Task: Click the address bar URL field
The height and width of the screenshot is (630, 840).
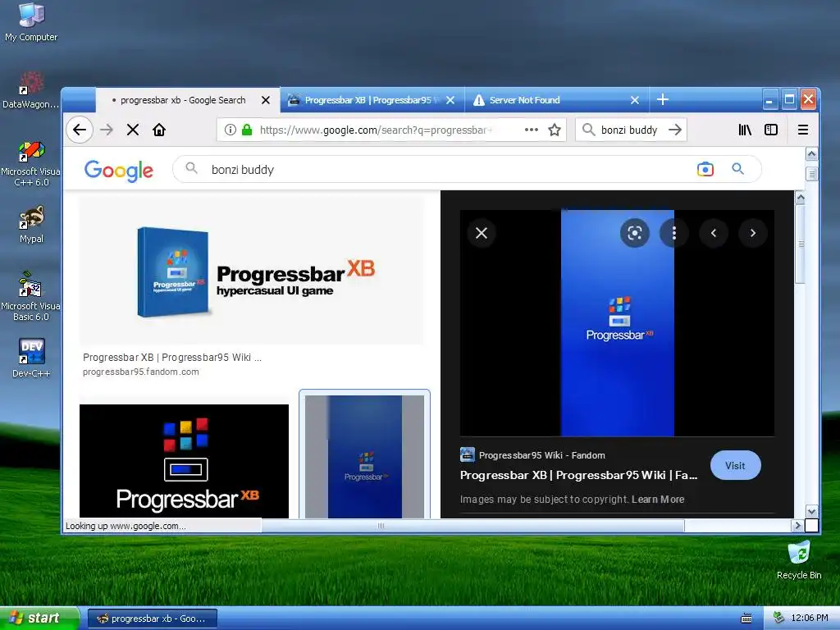Action: 375,130
